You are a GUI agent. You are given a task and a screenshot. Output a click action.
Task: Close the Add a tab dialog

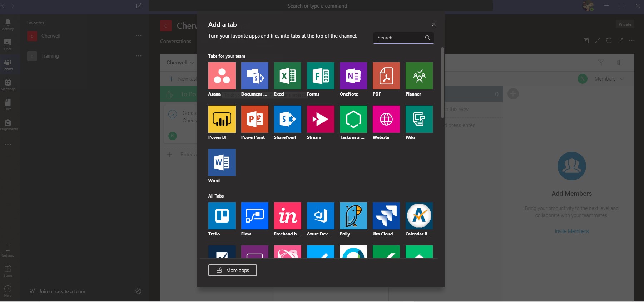click(x=434, y=24)
